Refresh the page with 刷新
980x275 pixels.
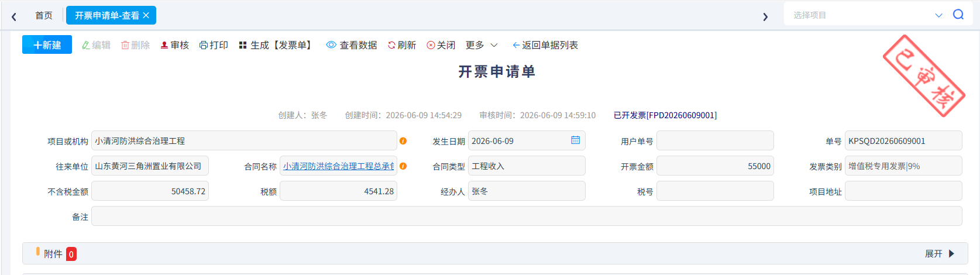click(402, 45)
